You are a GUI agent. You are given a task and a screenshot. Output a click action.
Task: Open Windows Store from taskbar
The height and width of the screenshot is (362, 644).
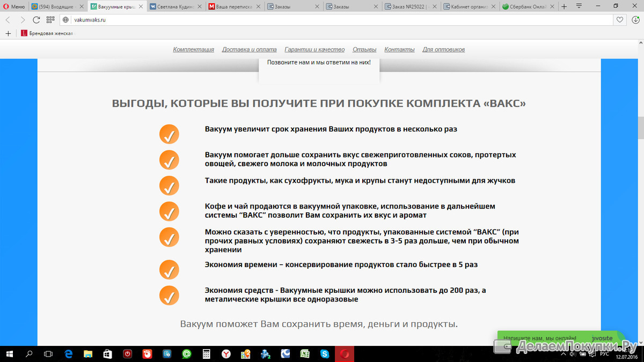click(x=108, y=353)
